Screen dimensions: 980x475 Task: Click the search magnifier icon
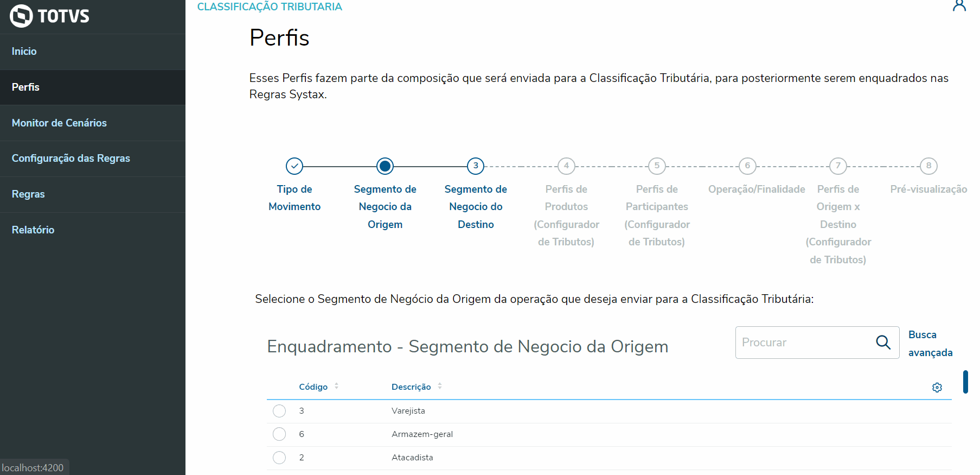tap(883, 343)
